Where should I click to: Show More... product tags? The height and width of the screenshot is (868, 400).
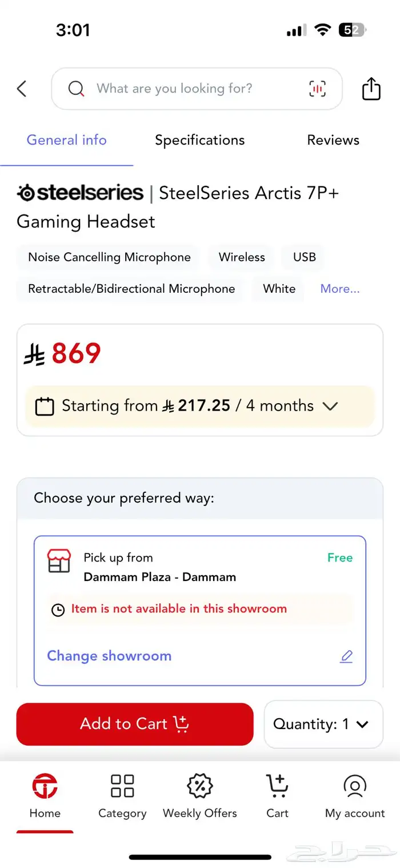pyautogui.click(x=340, y=289)
